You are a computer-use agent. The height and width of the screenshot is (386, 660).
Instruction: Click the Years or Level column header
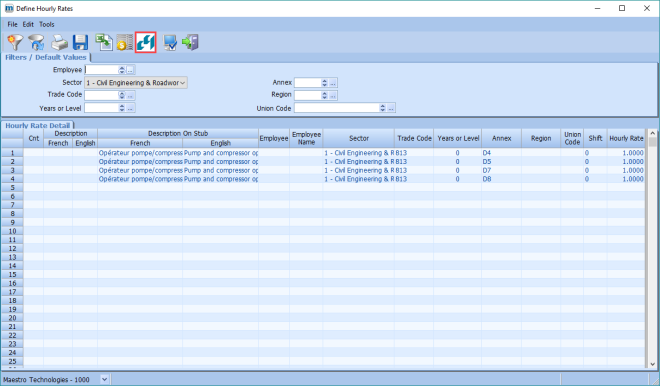point(458,138)
